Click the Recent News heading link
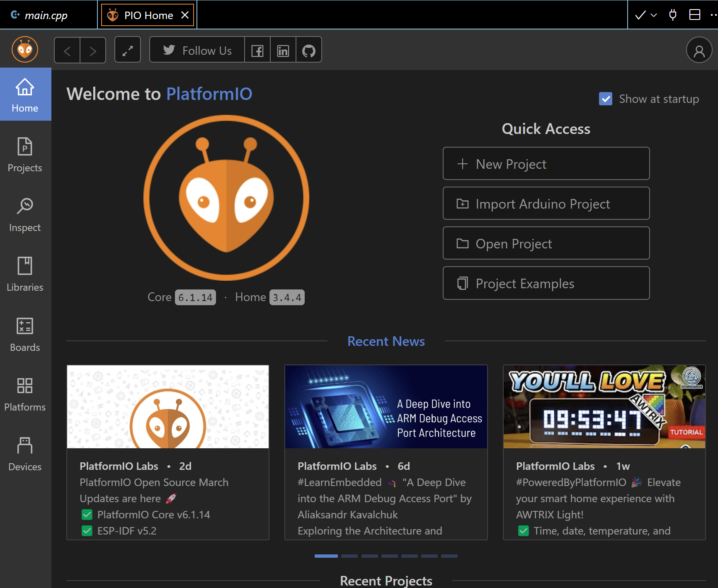The image size is (718, 588). click(x=386, y=341)
